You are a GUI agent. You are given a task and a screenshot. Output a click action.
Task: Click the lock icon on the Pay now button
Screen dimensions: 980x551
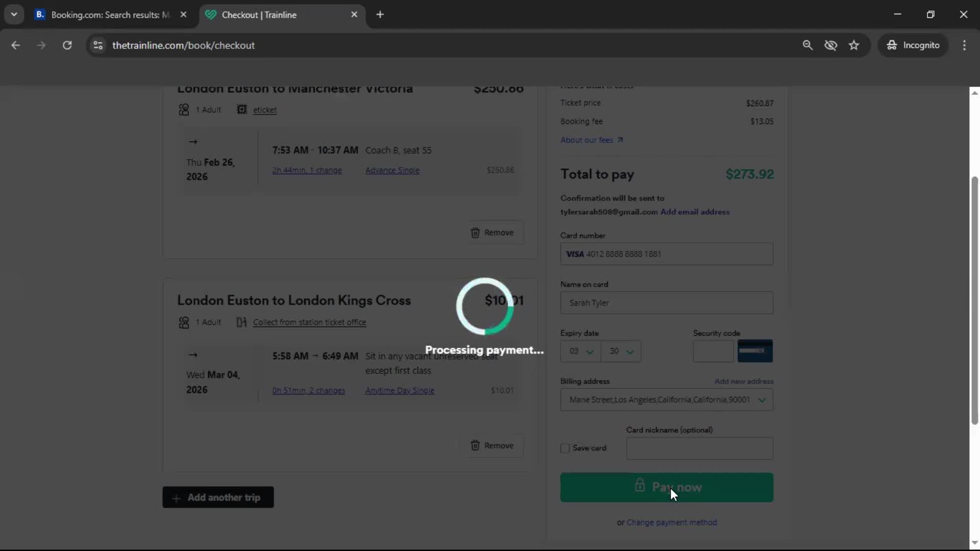640,486
